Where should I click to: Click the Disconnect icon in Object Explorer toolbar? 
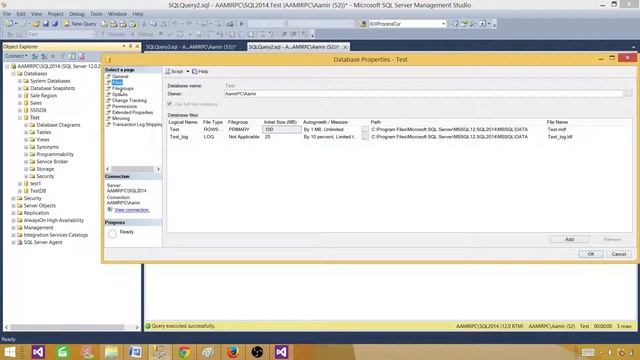click(44, 56)
